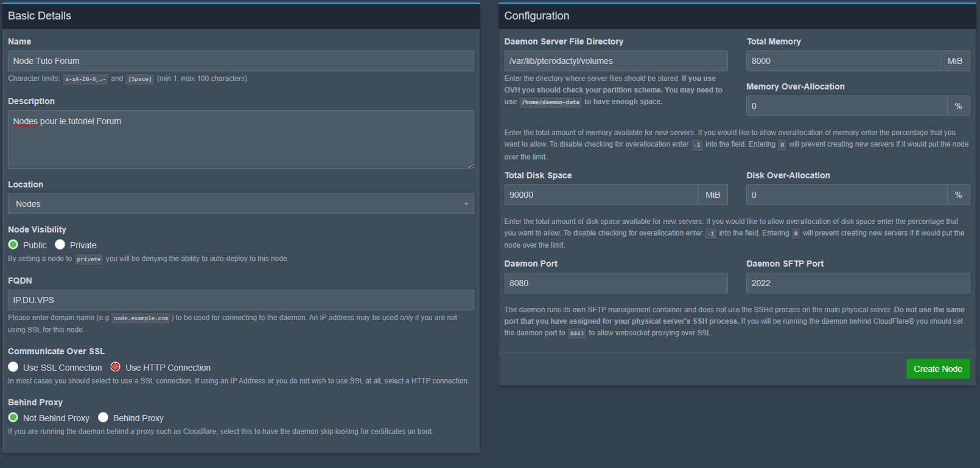Open the Location dropdown
Viewport: 980px width, 468px height.
[240, 204]
